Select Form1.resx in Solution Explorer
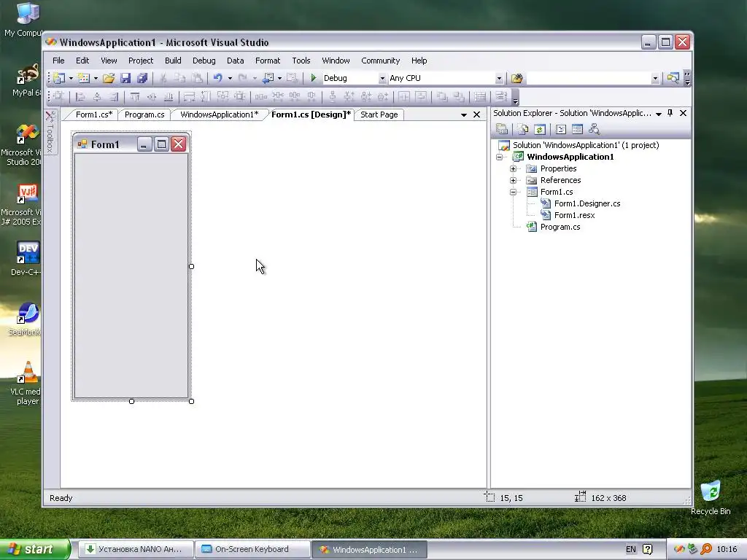 pyautogui.click(x=574, y=215)
